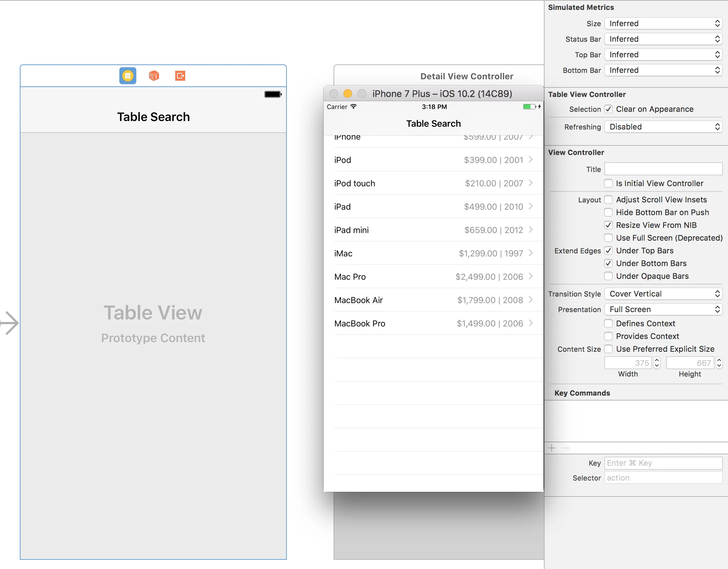Click the orange First Responder cube icon

pyautogui.click(x=154, y=76)
